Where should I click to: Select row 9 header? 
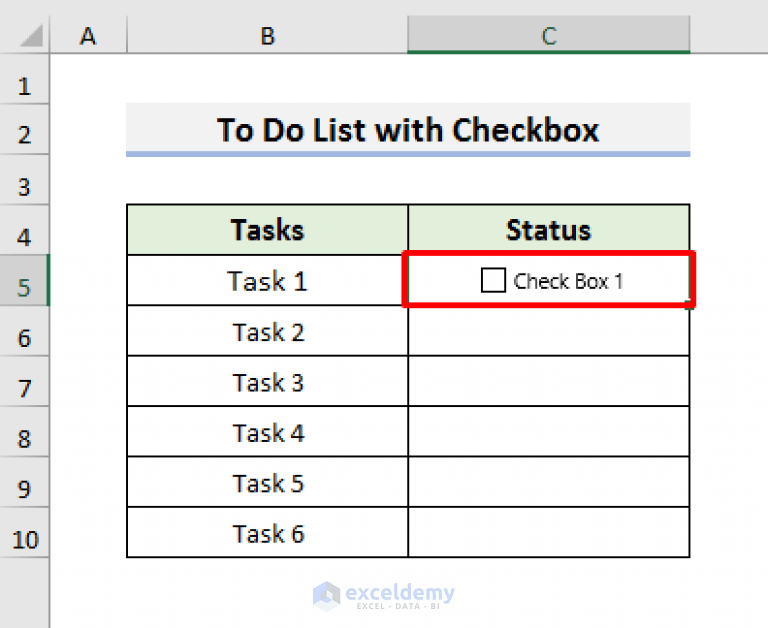tap(24, 482)
